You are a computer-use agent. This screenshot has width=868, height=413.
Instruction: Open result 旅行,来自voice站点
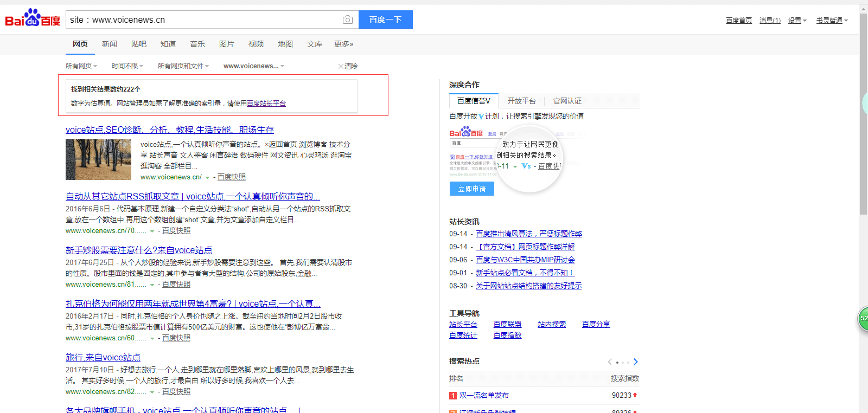coord(103,358)
